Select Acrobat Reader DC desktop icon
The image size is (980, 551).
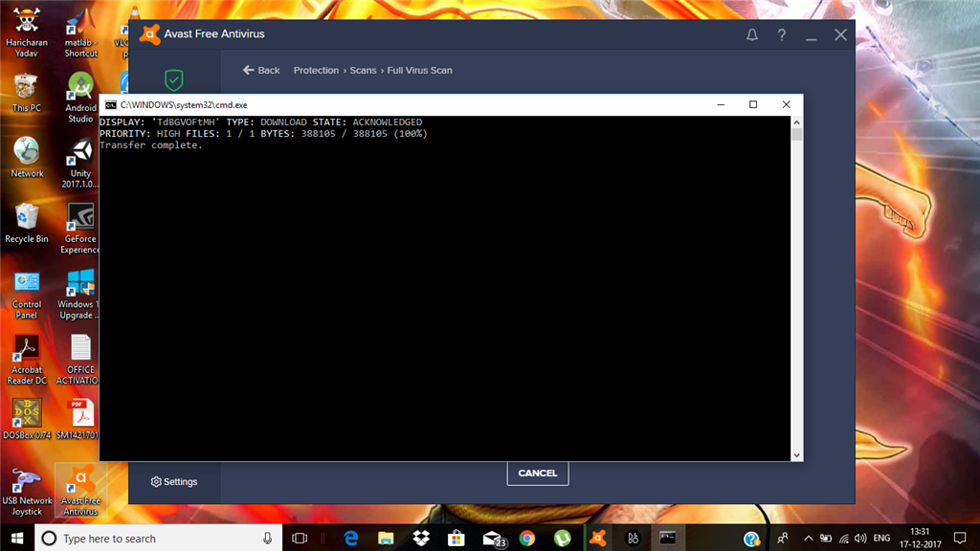click(26, 360)
